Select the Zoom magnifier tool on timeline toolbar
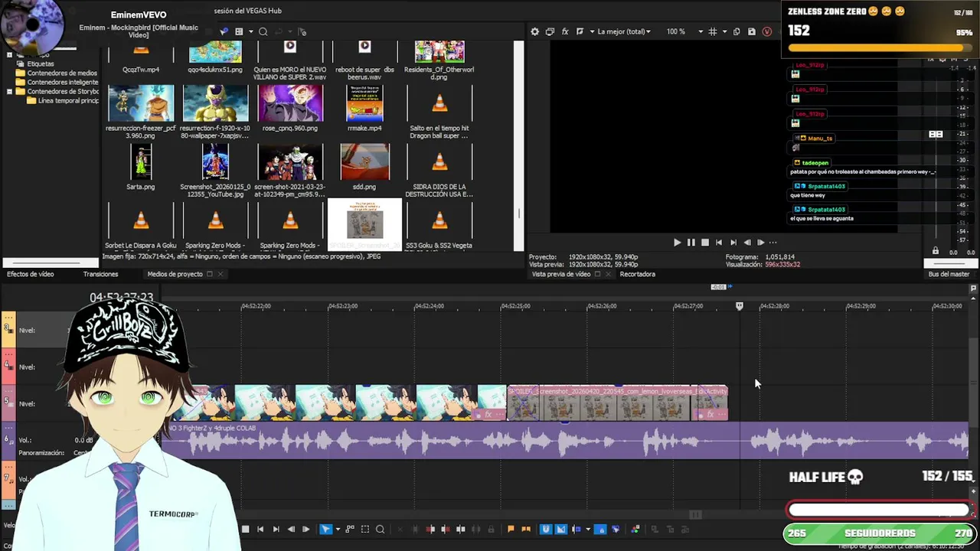This screenshot has width=980, height=551. click(x=381, y=529)
